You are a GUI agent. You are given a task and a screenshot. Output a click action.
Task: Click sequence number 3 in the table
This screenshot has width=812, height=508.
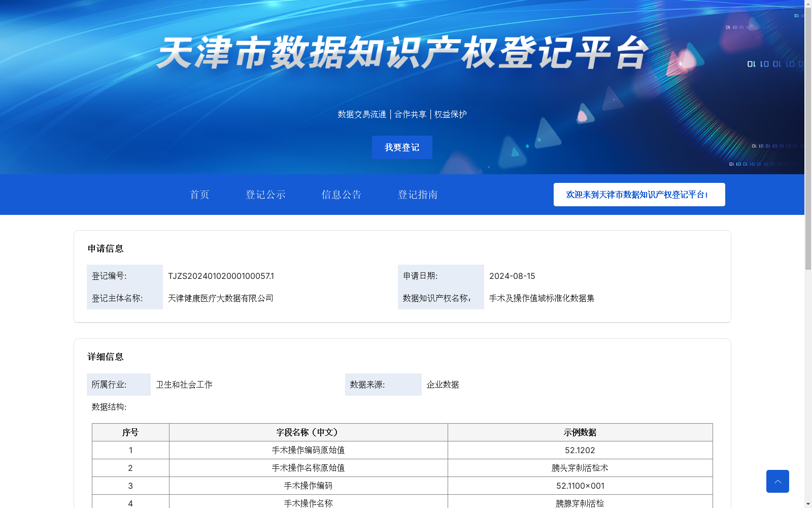click(x=130, y=486)
